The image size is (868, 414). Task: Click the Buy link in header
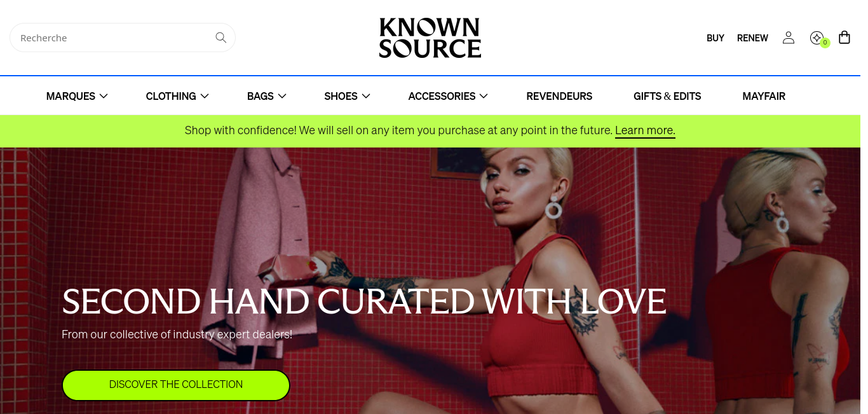coord(715,38)
